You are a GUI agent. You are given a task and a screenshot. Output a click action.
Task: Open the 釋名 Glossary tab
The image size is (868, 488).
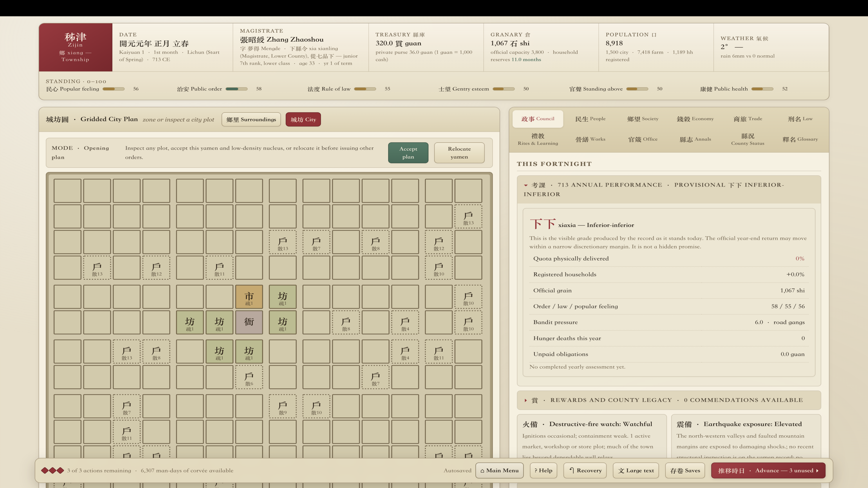pos(800,139)
